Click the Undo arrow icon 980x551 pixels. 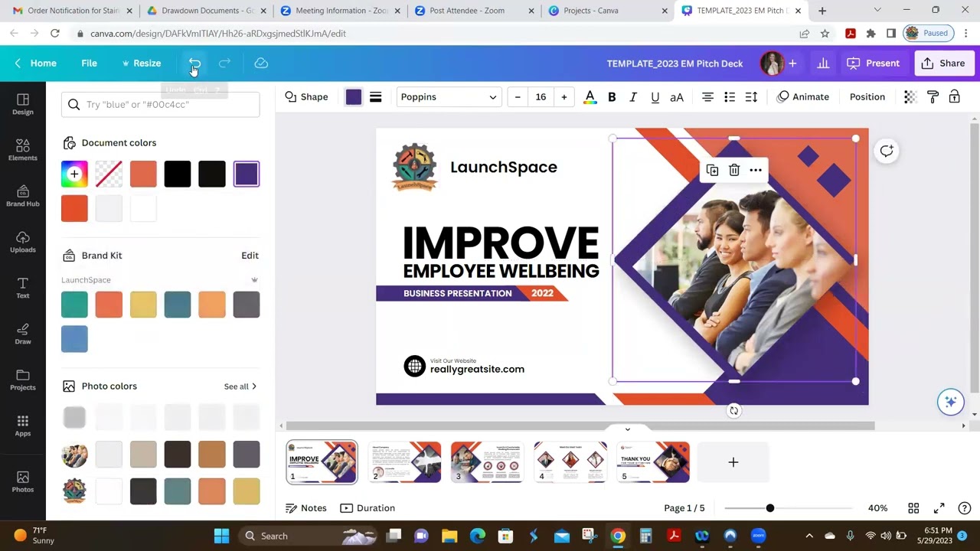[x=194, y=64]
